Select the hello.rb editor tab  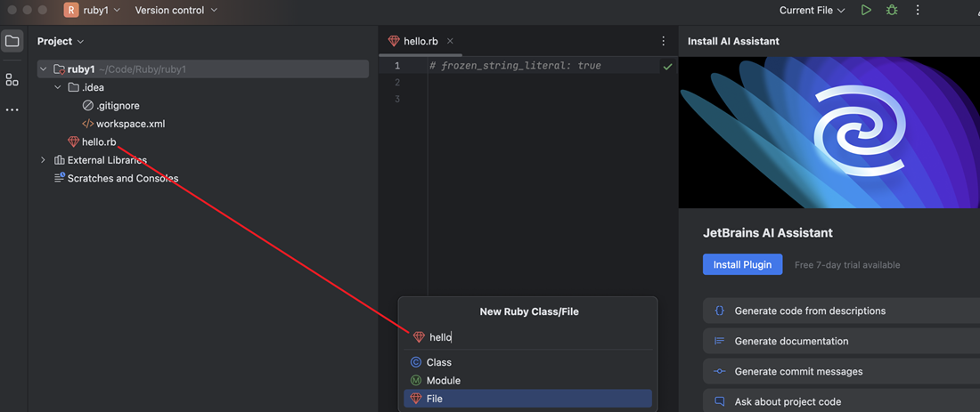pos(421,41)
